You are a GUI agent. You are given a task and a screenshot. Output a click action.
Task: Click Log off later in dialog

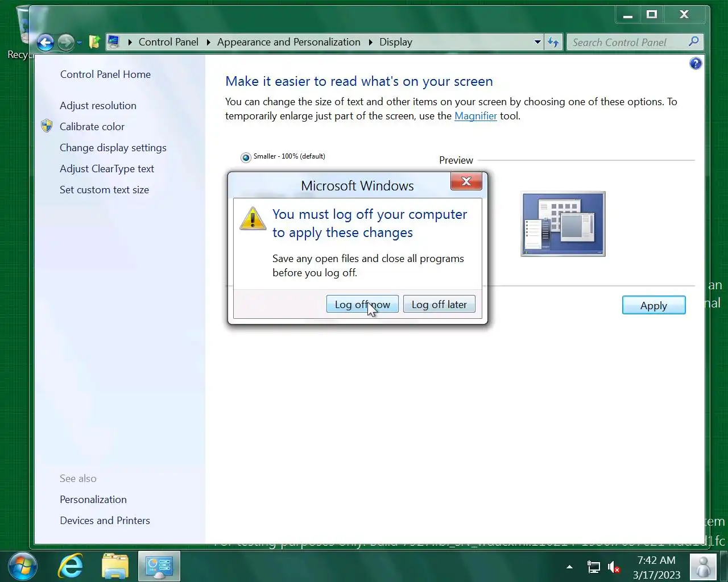point(439,304)
